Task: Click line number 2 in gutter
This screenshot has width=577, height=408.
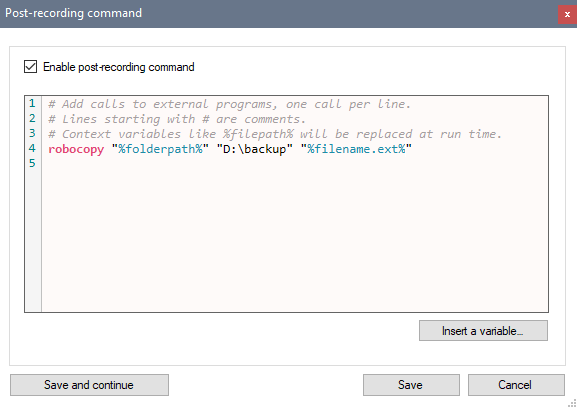Action: 32,118
